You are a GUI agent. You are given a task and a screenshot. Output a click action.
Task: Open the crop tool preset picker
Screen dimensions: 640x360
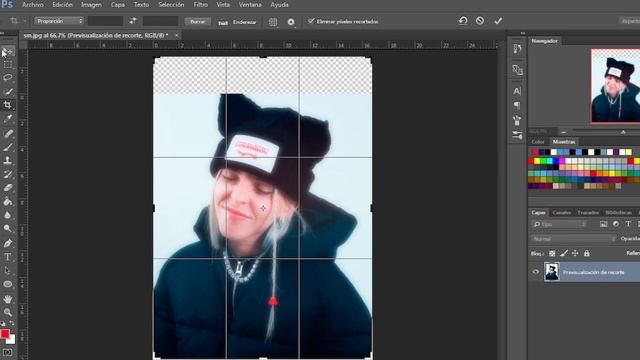pyautogui.click(x=17, y=21)
